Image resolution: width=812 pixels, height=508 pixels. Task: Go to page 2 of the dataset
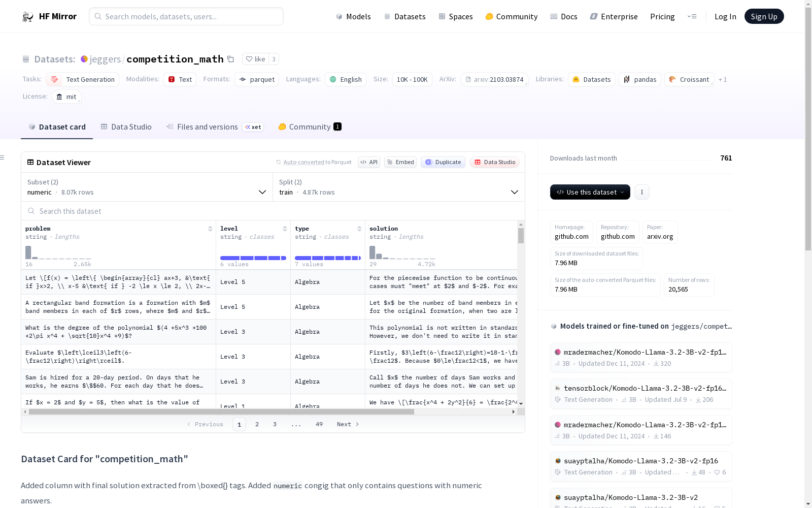click(x=257, y=424)
